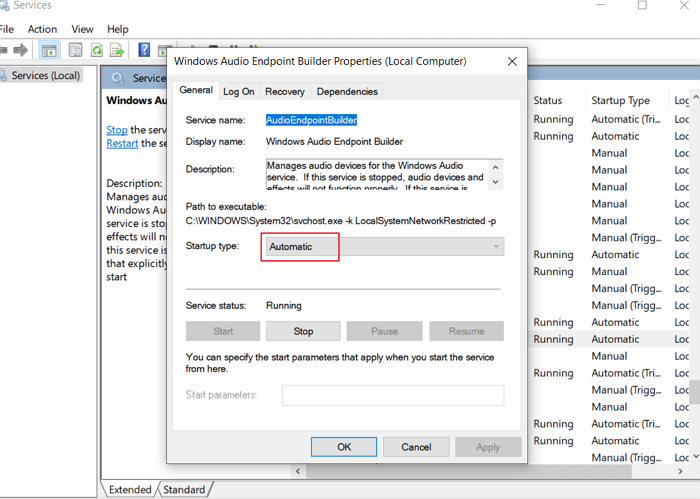Switch to the Standard view tab
Viewport: 700px width, 499px height.
click(x=183, y=490)
